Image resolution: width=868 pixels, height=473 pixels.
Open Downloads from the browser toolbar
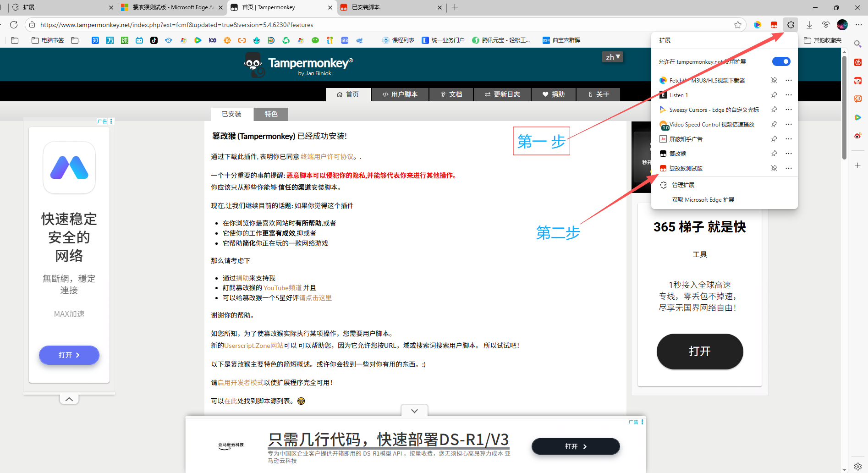(809, 25)
